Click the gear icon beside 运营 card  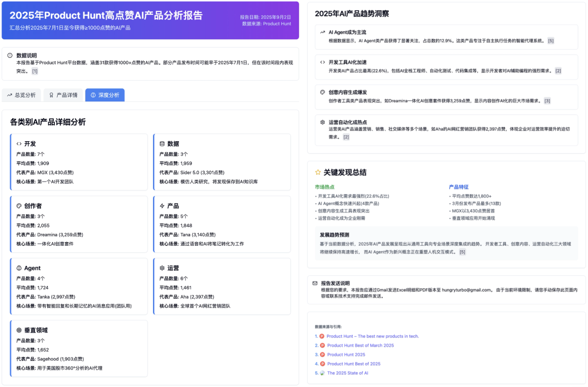coord(162,268)
